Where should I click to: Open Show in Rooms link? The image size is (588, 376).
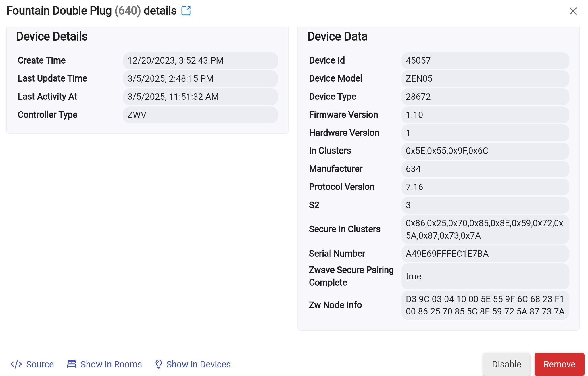tap(111, 364)
